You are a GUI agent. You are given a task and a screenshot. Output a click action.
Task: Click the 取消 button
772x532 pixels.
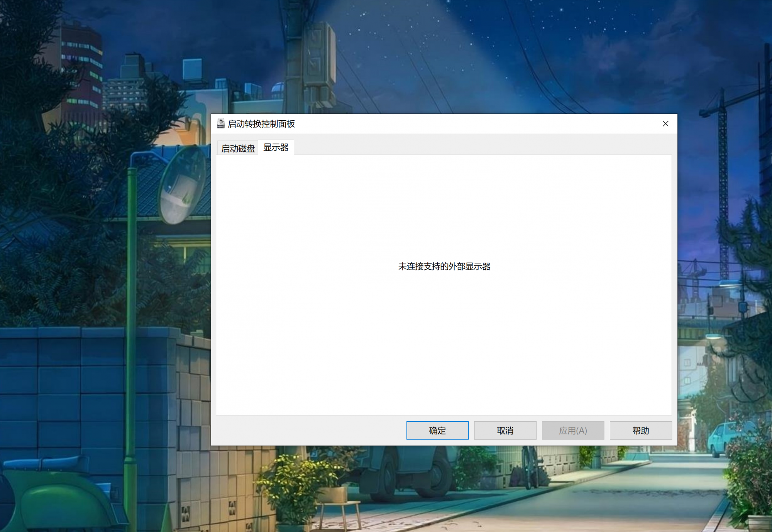point(505,431)
